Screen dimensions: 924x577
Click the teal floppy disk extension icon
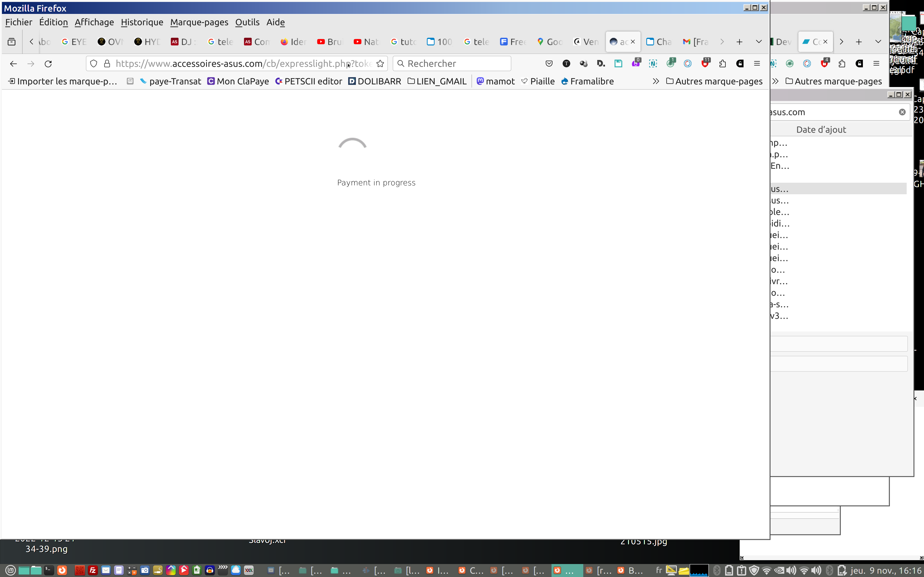pyautogui.click(x=618, y=64)
